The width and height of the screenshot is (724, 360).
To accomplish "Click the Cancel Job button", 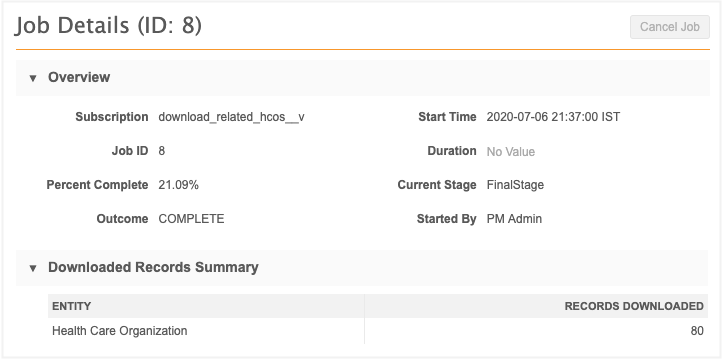I will click(670, 27).
